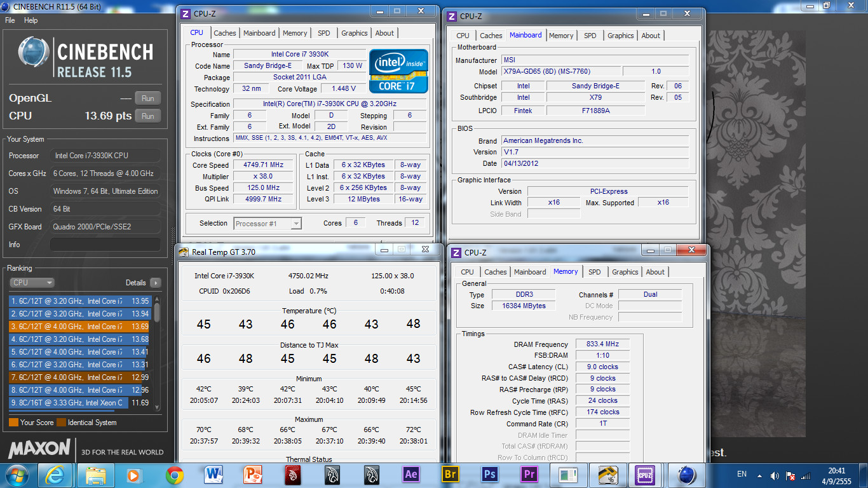868x488 pixels.
Task: Click the Intel Core i7 logo badge
Action: click(398, 71)
